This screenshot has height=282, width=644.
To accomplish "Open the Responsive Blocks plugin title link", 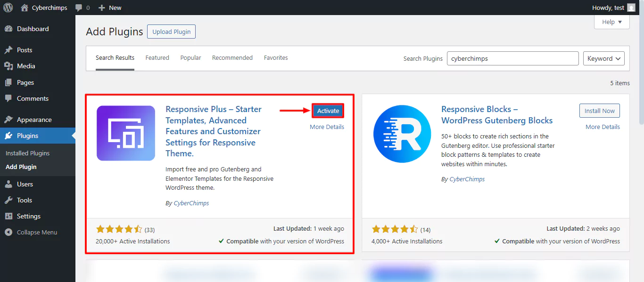I will coord(497,115).
